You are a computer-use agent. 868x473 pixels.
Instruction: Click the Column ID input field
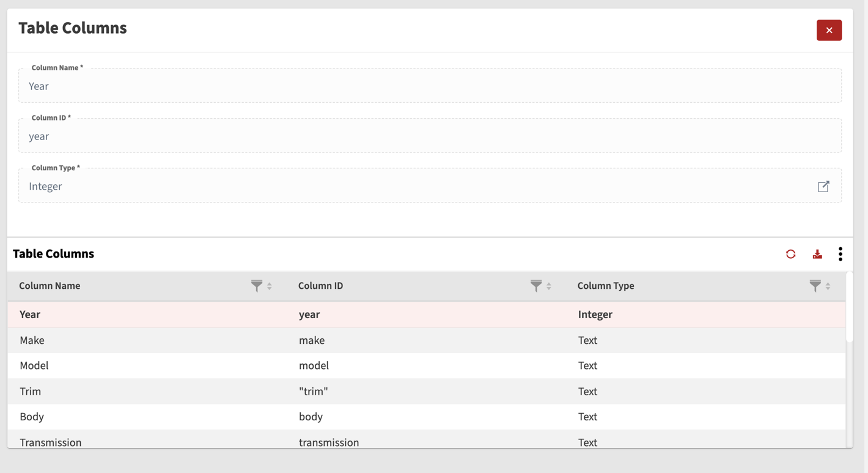[428, 136]
